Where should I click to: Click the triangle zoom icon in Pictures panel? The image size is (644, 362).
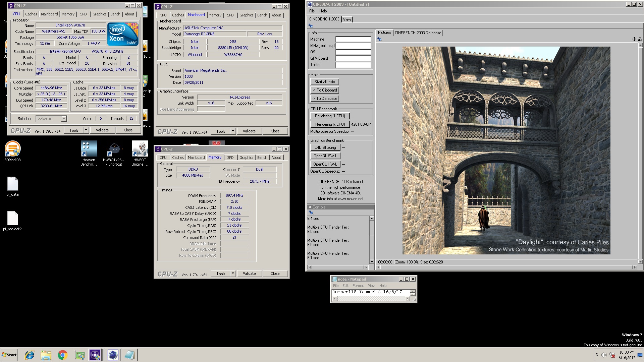pyautogui.click(x=640, y=39)
